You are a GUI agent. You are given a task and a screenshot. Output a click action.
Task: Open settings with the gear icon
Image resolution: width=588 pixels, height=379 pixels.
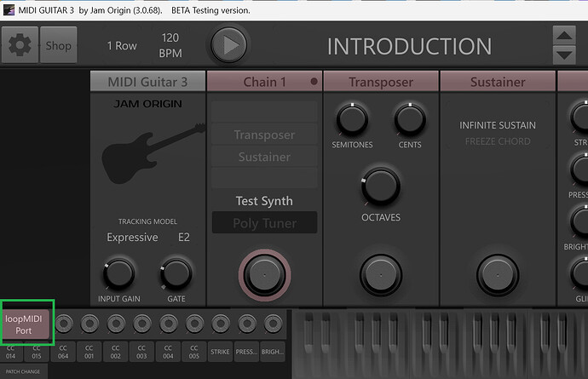coord(20,45)
